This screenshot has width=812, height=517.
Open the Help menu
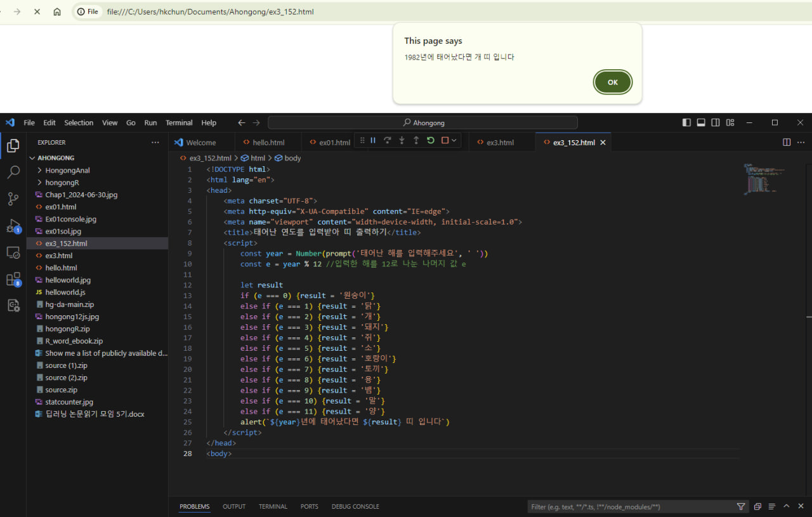click(x=209, y=122)
